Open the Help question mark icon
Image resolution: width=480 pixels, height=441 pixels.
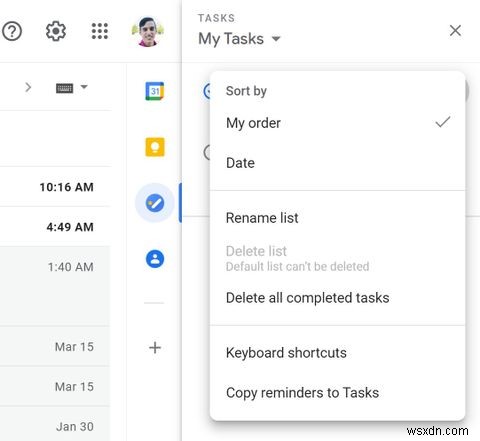pos(12,32)
